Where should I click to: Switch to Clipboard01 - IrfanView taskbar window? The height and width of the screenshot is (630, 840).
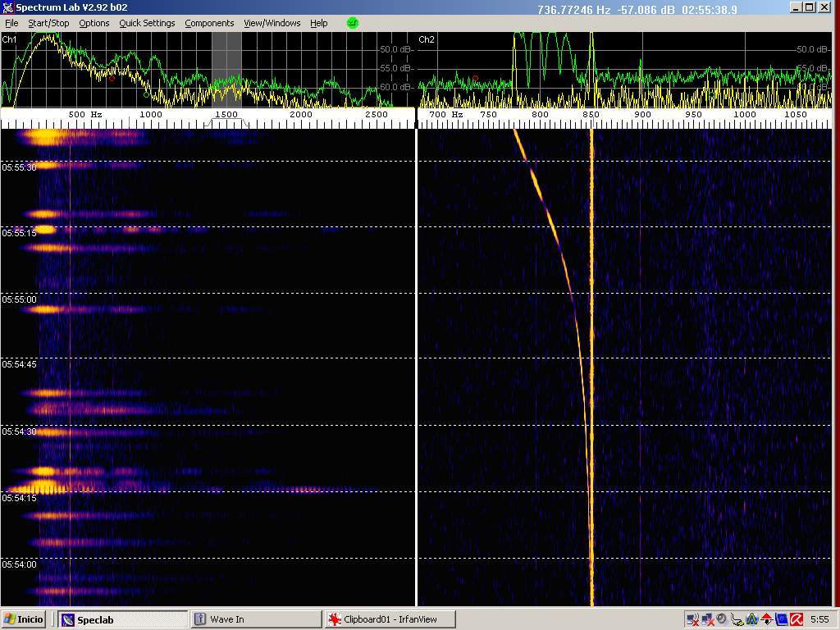click(390, 619)
